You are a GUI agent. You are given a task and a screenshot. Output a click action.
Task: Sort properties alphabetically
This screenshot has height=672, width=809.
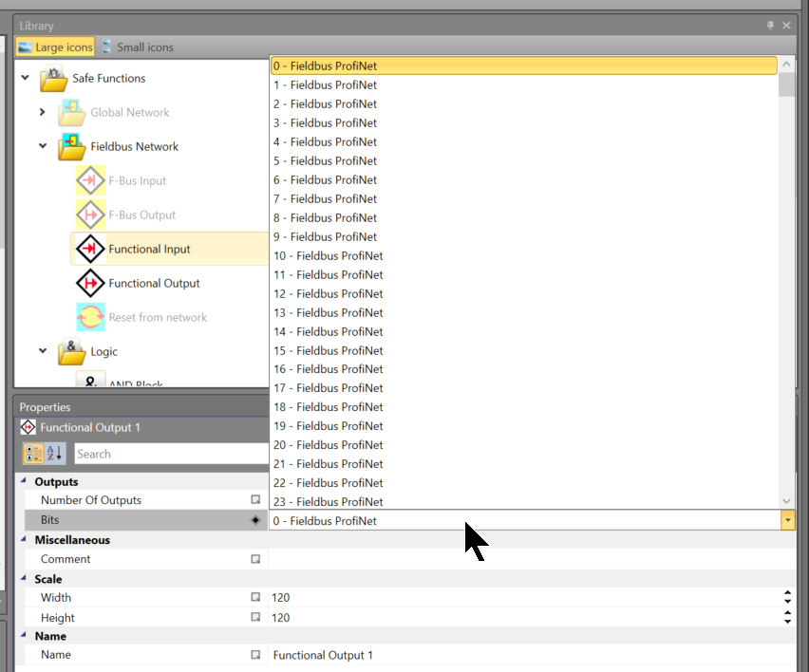(x=55, y=454)
